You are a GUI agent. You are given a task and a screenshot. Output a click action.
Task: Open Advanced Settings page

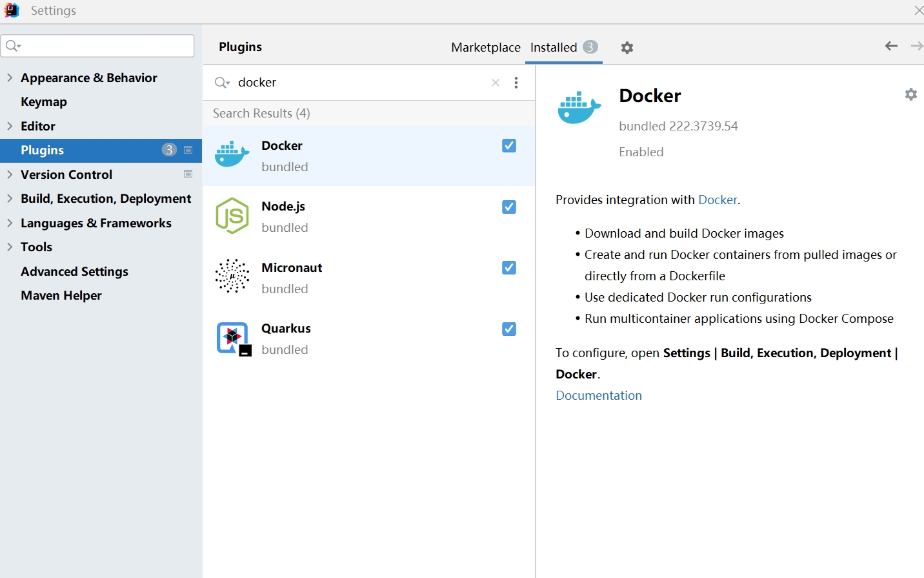tap(74, 271)
